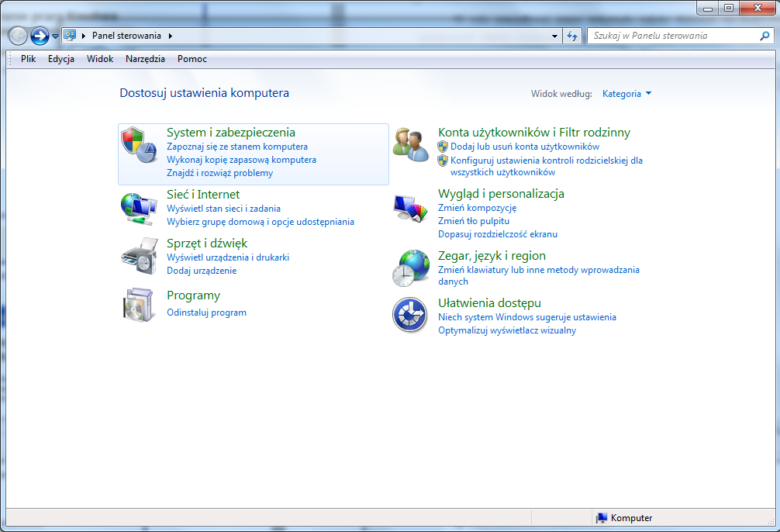The width and height of the screenshot is (780, 532).
Task: Click the Sieć i Internet globe icon
Action: pos(139,209)
